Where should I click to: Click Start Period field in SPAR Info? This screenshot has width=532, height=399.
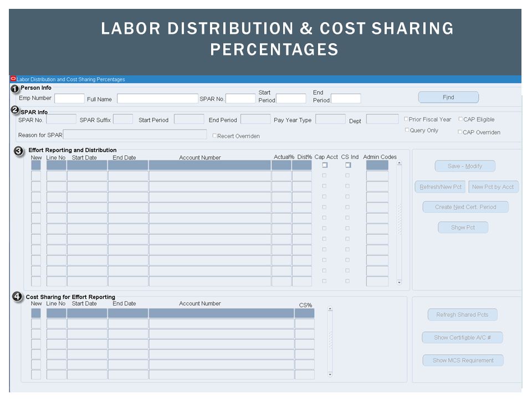(189, 120)
